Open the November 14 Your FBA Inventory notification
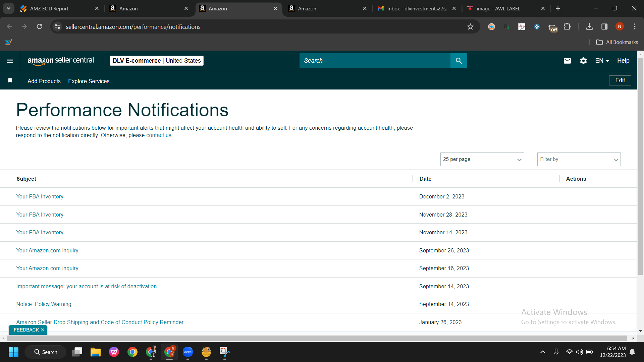The width and height of the screenshot is (644, 362). (x=40, y=232)
